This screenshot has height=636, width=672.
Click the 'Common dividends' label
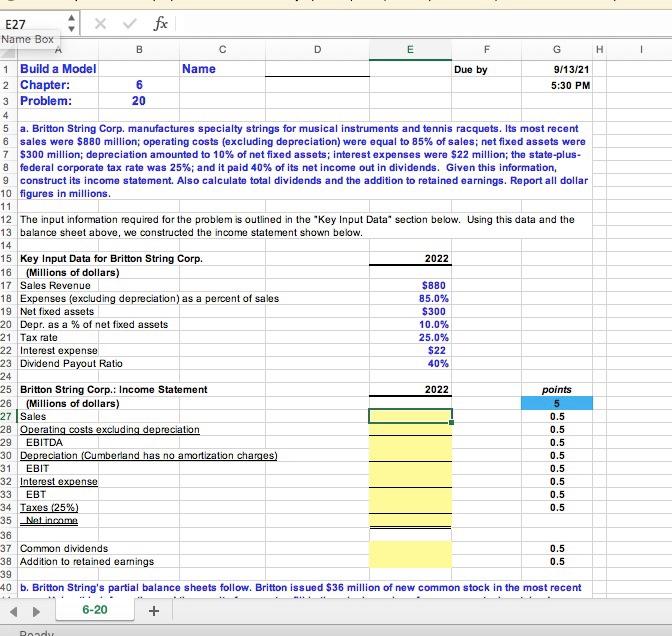tap(64, 549)
